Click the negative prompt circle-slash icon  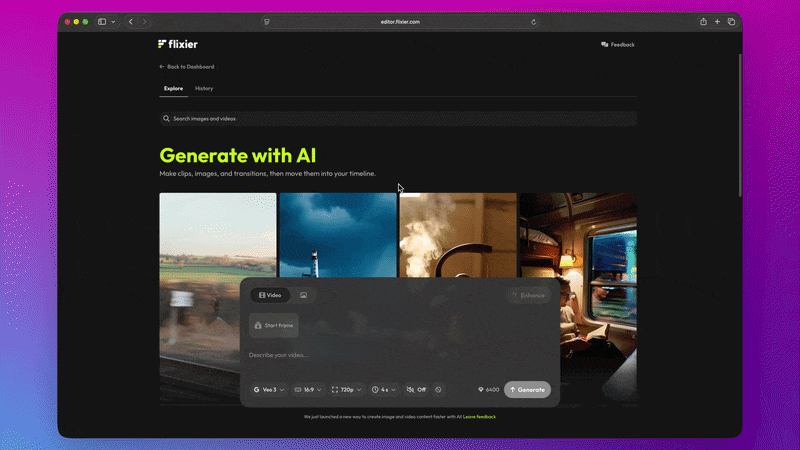point(438,389)
